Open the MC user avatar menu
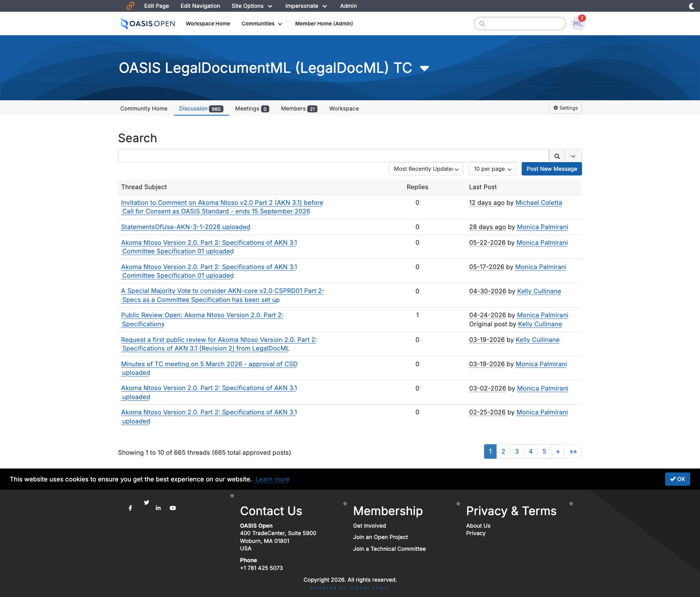Viewport: 700px width, 597px height. point(578,24)
